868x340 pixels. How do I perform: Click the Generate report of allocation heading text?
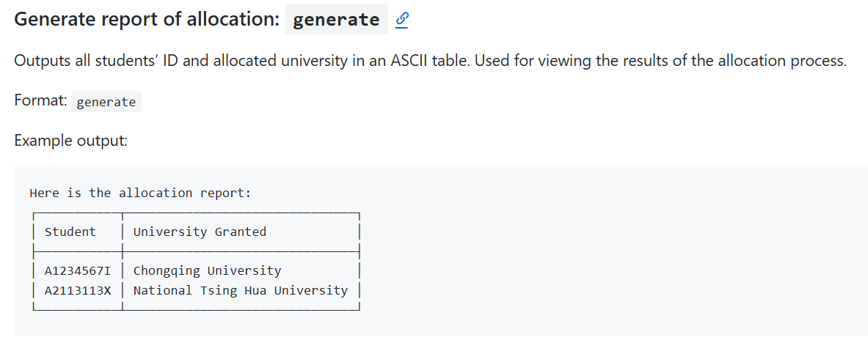coord(147,19)
